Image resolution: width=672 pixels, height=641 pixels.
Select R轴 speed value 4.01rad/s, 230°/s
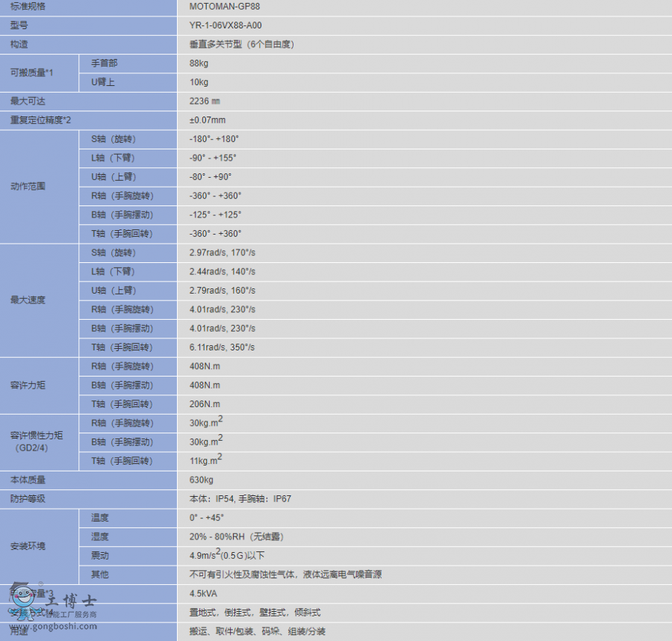pyautogui.click(x=223, y=309)
